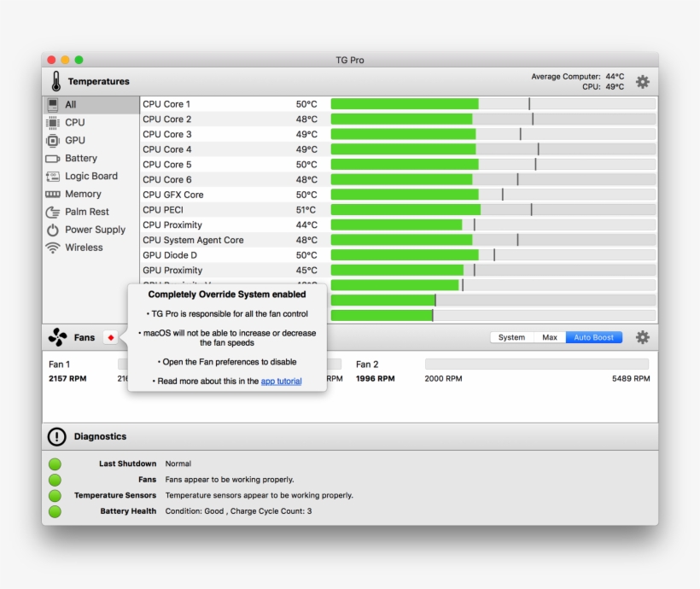Click the Power Supply icon in sidebar
This screenshot has width=700, height=589.
[x=53, y=230]
